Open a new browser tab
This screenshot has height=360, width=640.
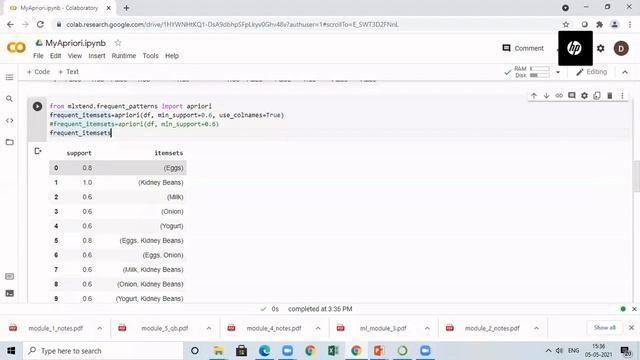coord(127,8)
